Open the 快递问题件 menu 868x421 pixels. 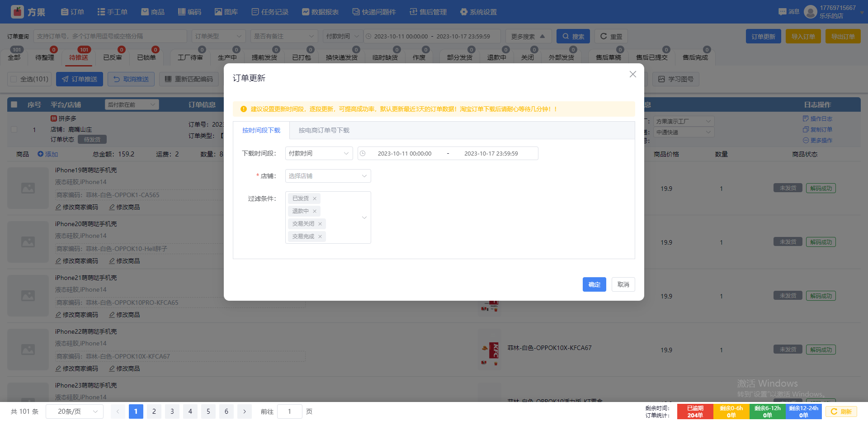[374, 12]
